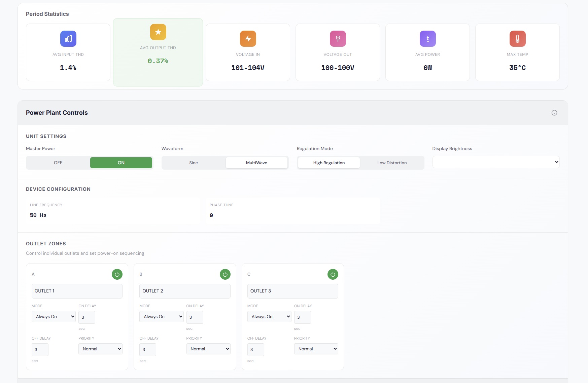Viewport: 588px width, 383px height.
Task: Toggle power button for Outlet zone A
Action: [x=117, y=274]
